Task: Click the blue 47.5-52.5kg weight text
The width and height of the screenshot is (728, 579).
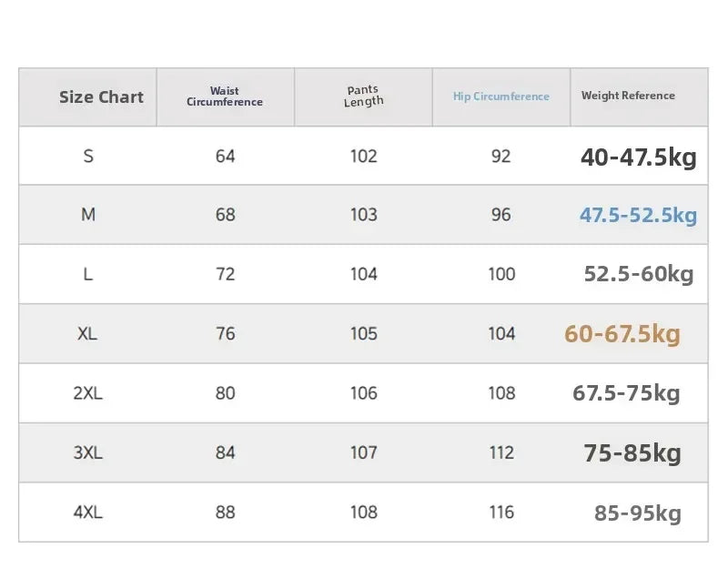Action: tap(639, 216)
